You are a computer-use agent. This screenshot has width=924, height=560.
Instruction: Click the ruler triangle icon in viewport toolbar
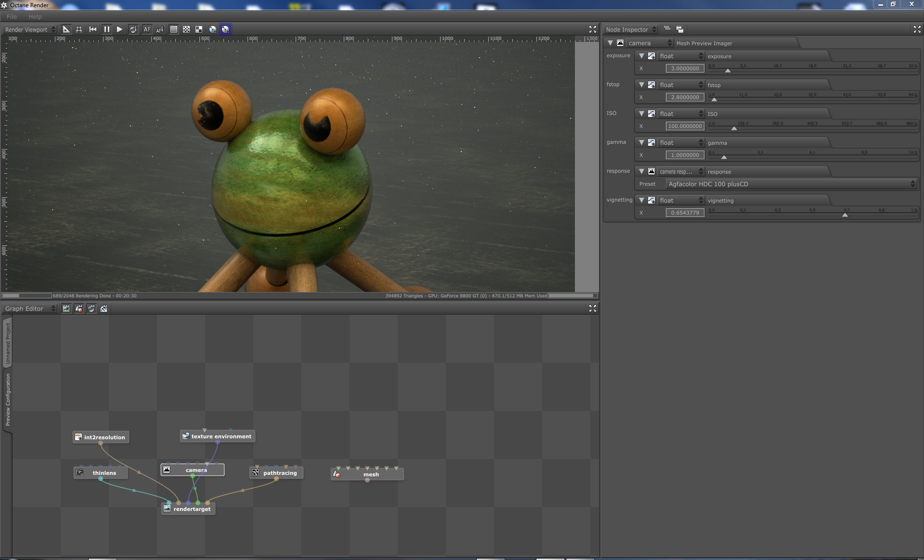point(66,29)
